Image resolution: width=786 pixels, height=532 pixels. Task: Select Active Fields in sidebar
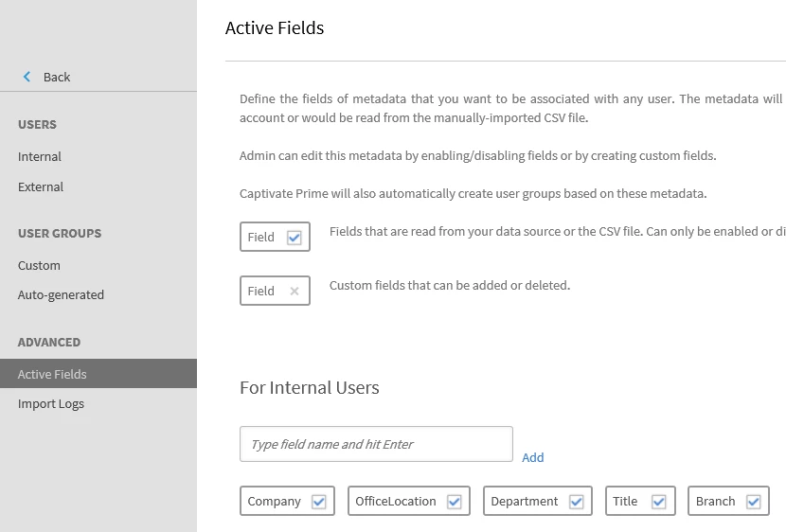click(x=52, y=375)
